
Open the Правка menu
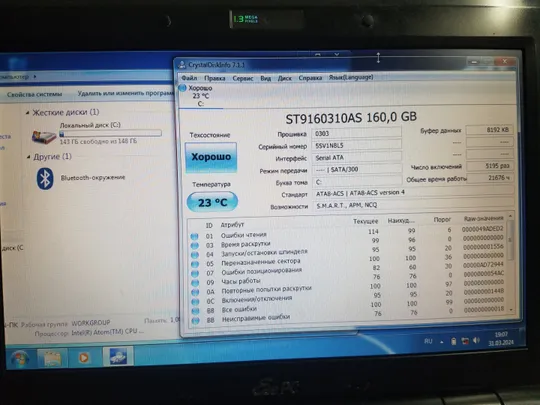pos(215,78)
